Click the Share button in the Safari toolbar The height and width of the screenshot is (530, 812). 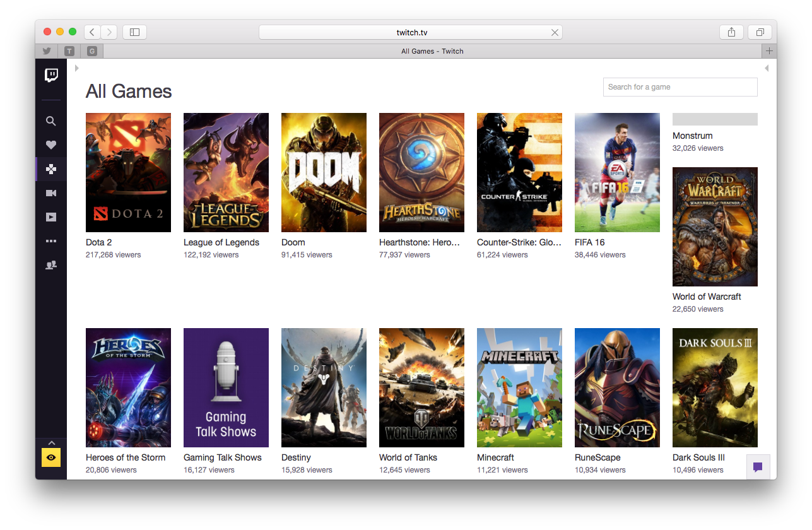point(731,32)
